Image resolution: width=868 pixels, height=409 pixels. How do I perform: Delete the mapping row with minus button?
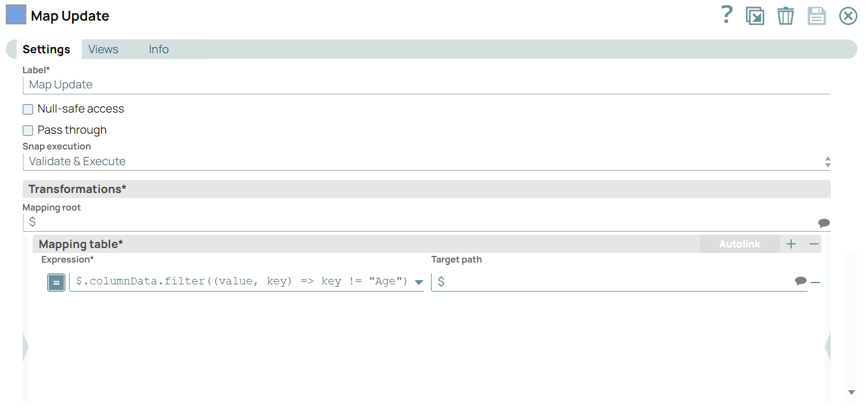click(x=815, y=283)
